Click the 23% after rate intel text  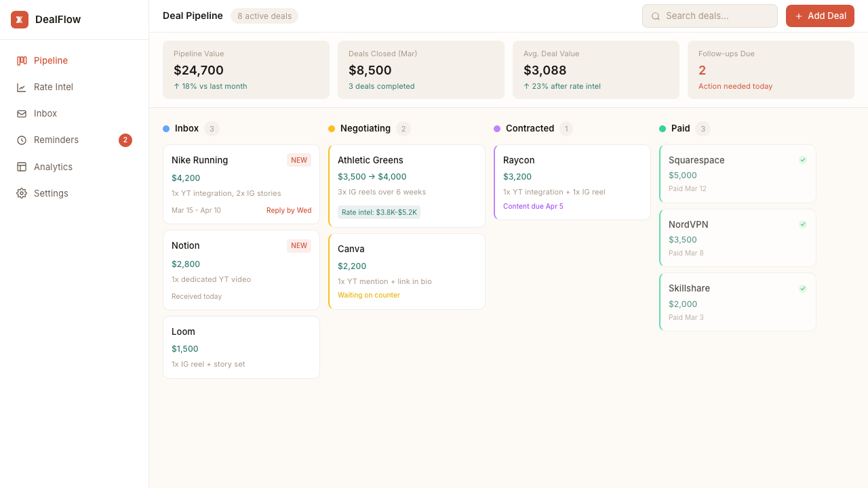coord(562,86)
